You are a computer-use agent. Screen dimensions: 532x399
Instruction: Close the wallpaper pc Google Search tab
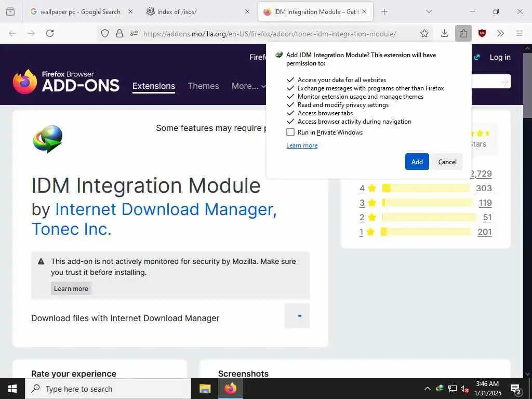point(130,11)
